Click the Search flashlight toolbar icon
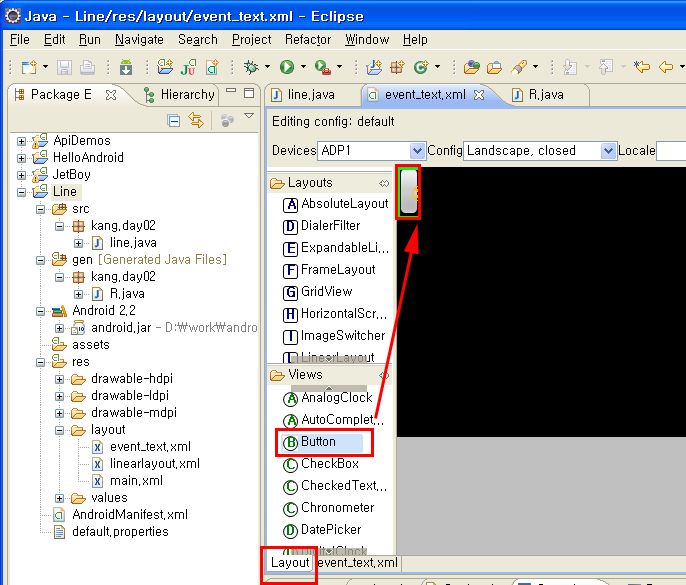 [x=519, y=67]
